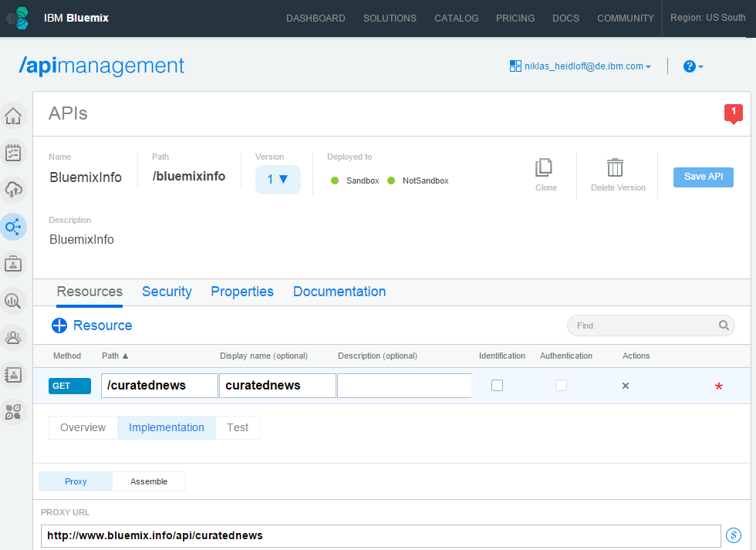Click the BluemixInfo description text
Image resolution: width=756 pixels, height=550 pixels.
pyautogui.click(x=82, y=240)
